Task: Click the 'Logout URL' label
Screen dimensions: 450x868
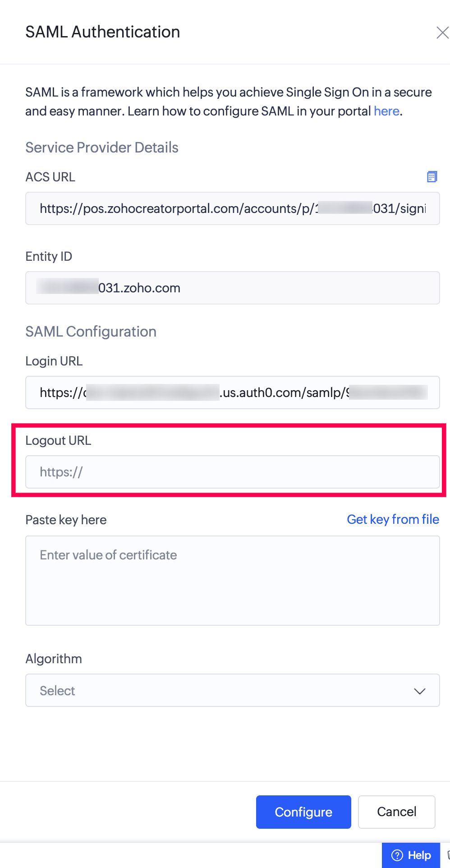Action: pyautogui.click(x=58, y=440)
